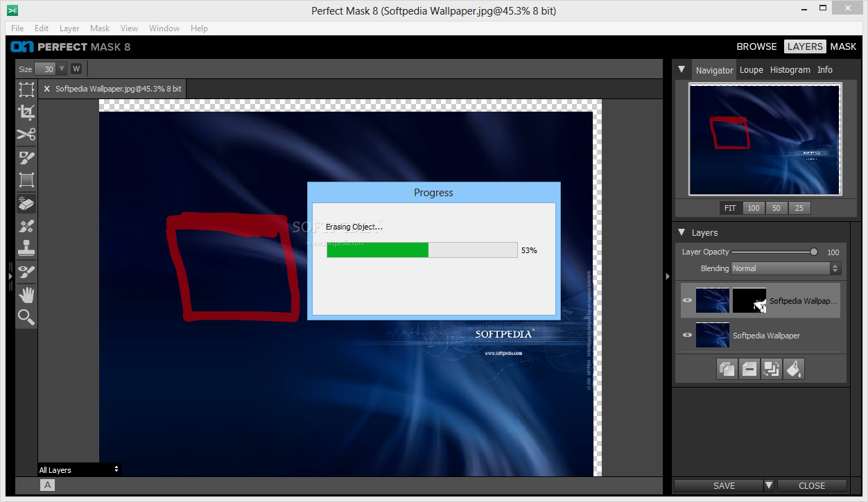Open the Layer menu
Screen dimensions: 868x502
tap(69, 28)
